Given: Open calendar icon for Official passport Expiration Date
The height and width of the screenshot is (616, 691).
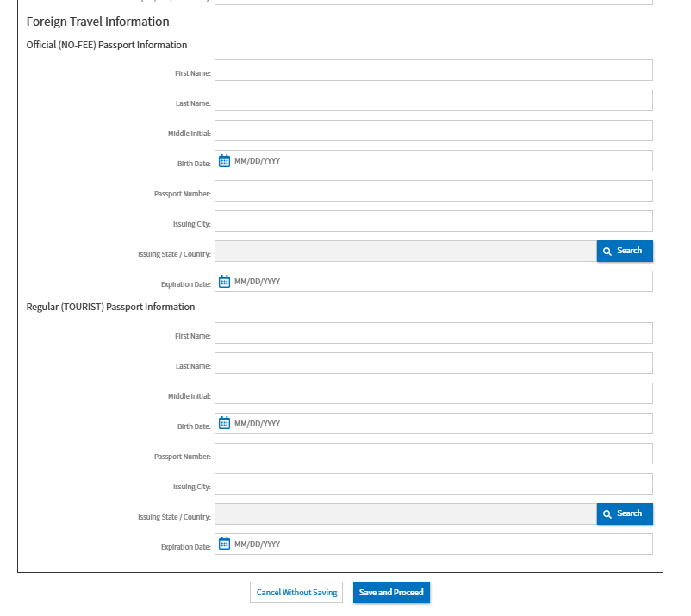Looking at the screenshot, I should (x=224, y=282).
